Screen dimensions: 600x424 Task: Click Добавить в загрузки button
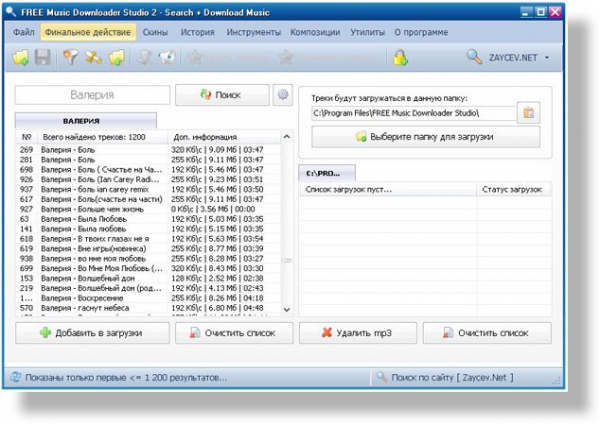click(92, 333)
